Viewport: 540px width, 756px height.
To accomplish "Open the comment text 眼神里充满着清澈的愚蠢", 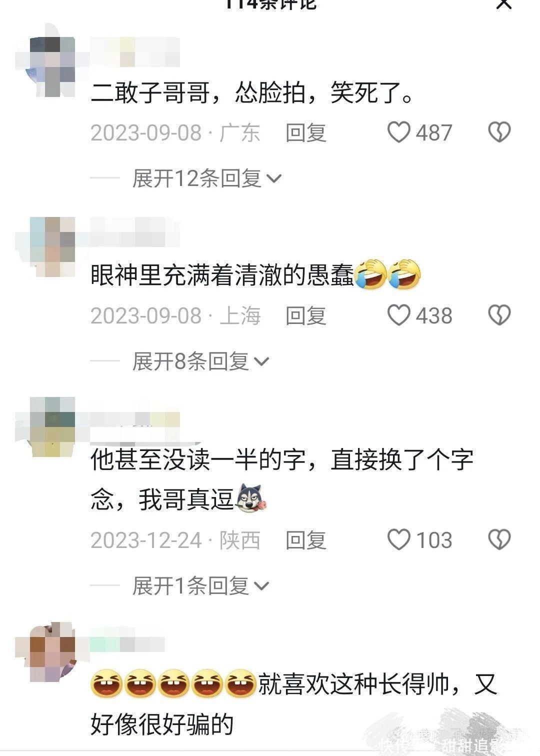I will pyautogui.click(x=222, y=274).
